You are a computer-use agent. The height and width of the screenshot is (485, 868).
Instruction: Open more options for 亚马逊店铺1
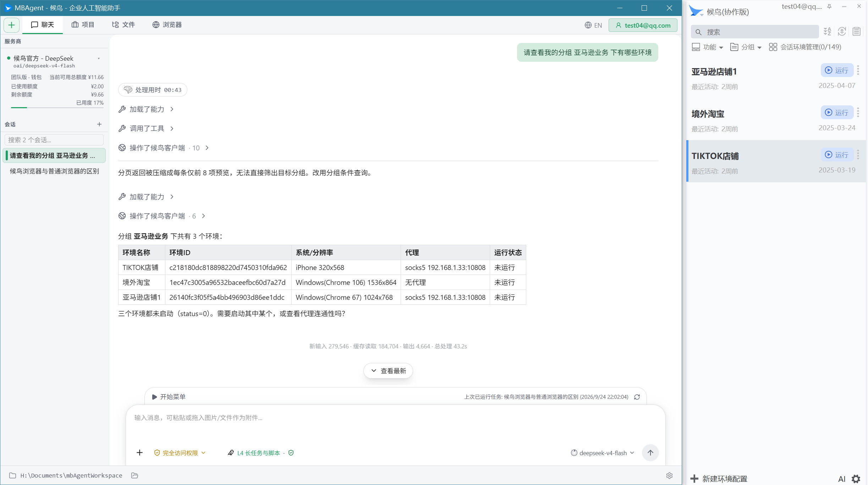click(858, 70)
